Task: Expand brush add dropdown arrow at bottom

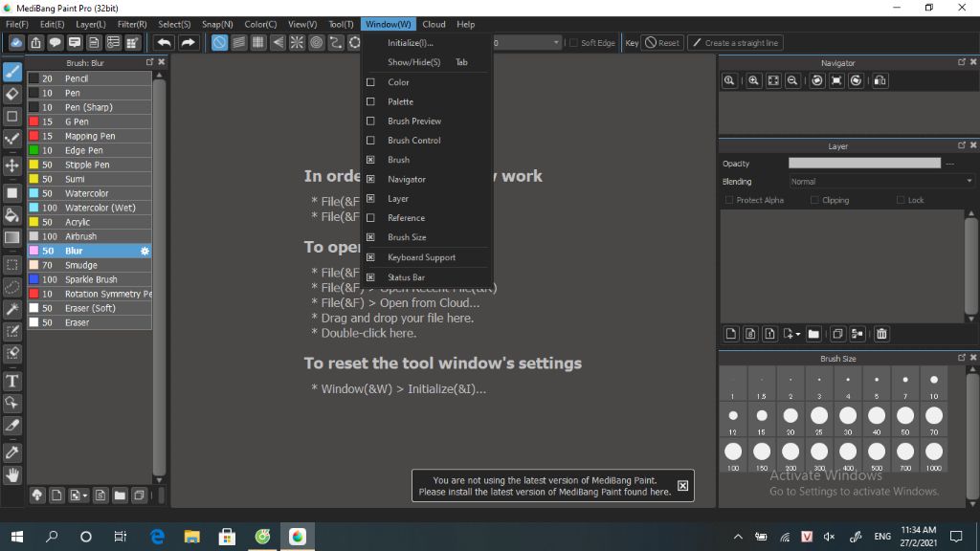Action: point(85,496)
